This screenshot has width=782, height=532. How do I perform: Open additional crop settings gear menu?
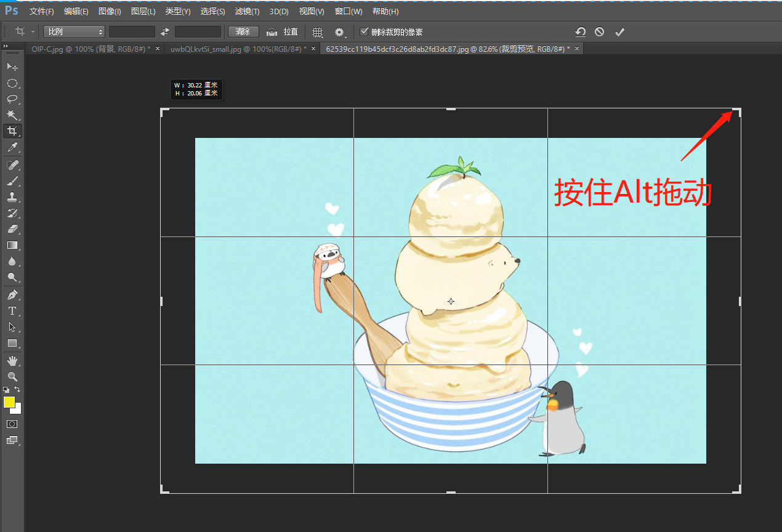tap(339, 32)
